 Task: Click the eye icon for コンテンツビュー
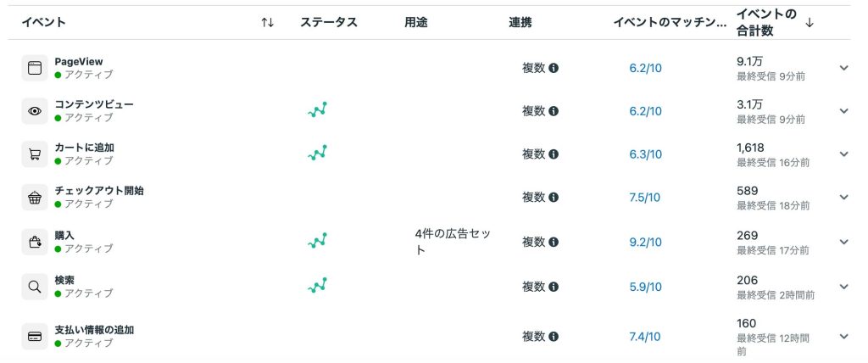[34, 111]
